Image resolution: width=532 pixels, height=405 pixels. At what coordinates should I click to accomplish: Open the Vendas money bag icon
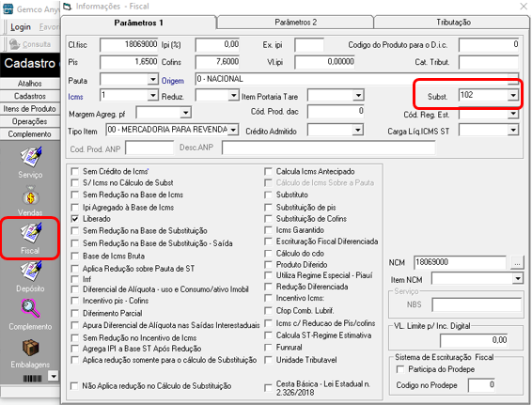point(30,195)
